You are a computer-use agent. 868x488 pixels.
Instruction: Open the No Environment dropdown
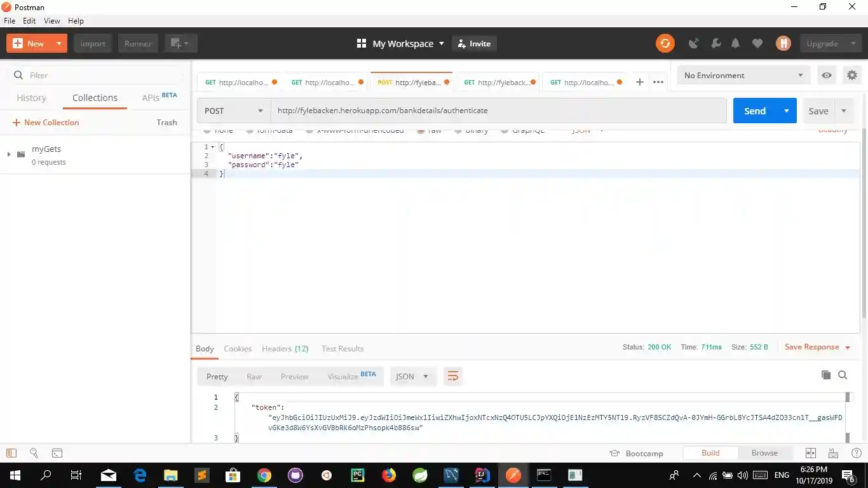coord(744,75)
